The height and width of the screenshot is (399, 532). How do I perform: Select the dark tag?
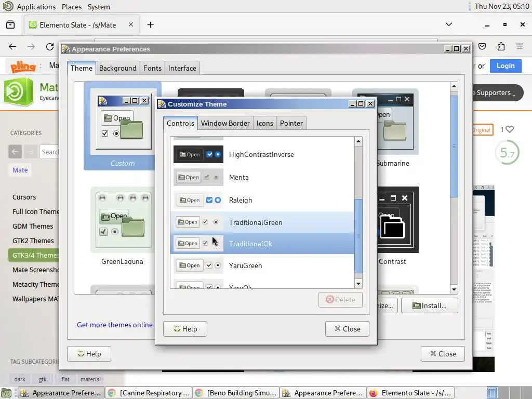pyautogui.click(x=20, y=379)
